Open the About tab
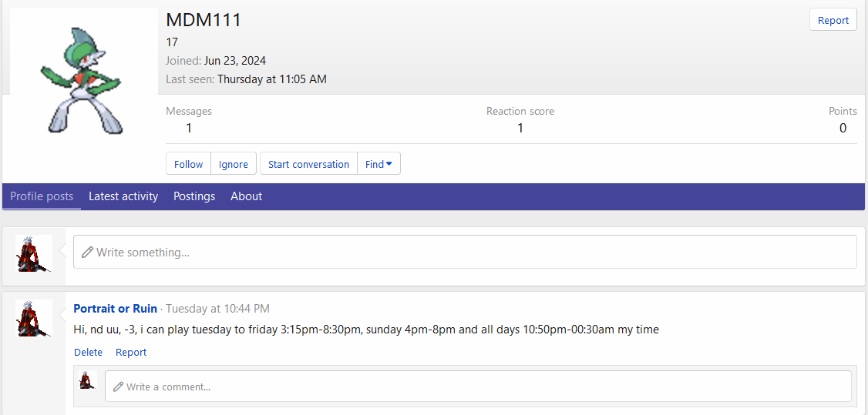Image resolution: width=868 pixels, height=415 pixels. (x=247, y=196)
